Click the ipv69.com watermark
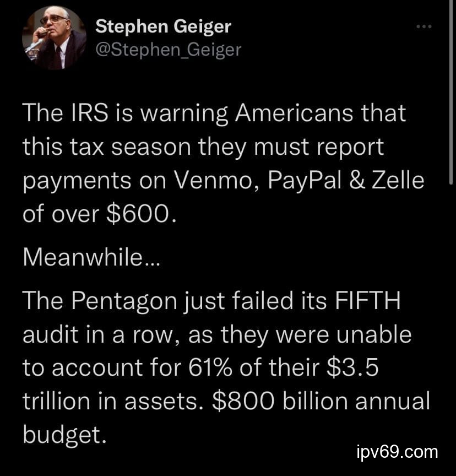Viewport: 456px width, 476px height. click(x=397, y=452)
